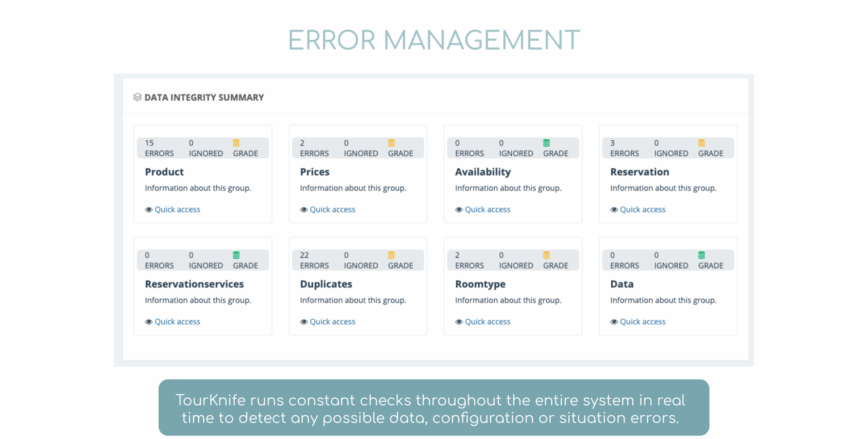Click the yellow grade icon on Product
The image size is (868, 439).
pyautogui.click(x=236, y=143)
